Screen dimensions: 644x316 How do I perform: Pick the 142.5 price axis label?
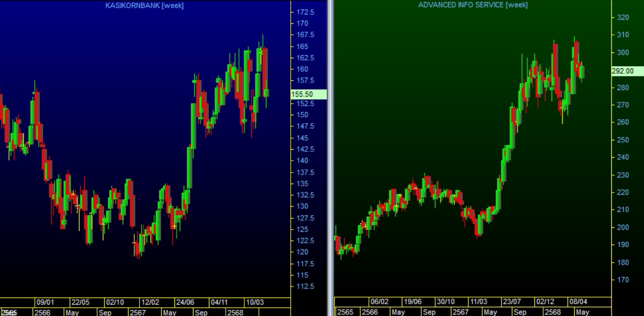[306, 149]
